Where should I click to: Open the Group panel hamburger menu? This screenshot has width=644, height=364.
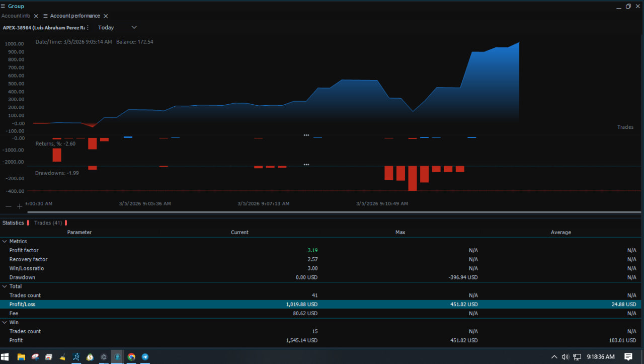coord(4,6)
